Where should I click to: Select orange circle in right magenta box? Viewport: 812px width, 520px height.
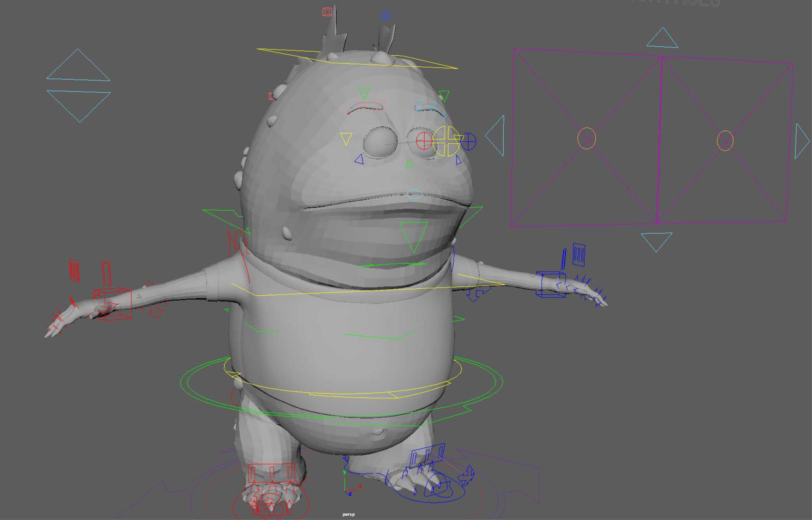pyautogui.click(x=725, y=141)
